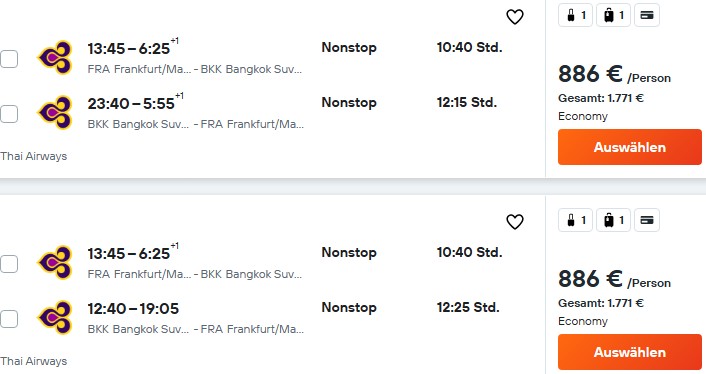
Task: Tick checkbox for 12:40 – 19:05 return flight
Action: click(x=9, y=319)
